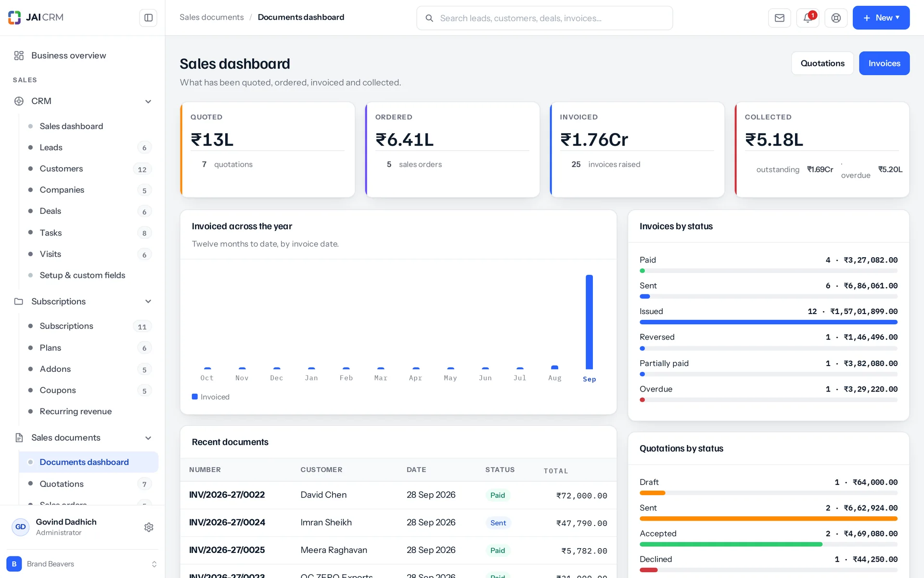Open user settings gear icon
Image resolution: width=924 pixels, height=578 pixels.
point(149,527)
